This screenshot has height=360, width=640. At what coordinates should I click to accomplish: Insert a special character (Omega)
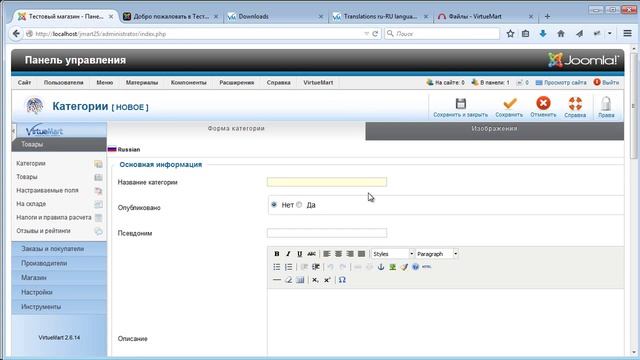[342, 280]
